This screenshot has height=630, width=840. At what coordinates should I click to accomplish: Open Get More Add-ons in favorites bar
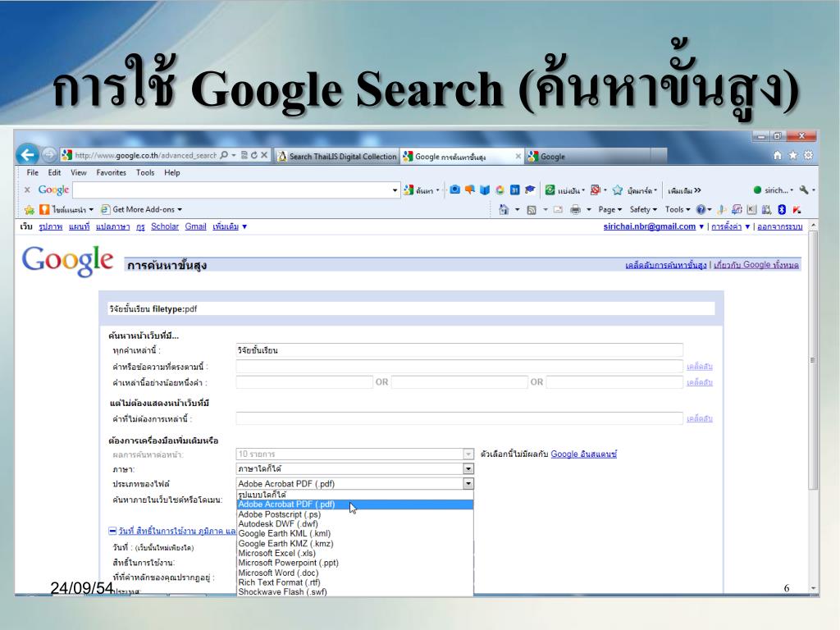tap(142, 209)
